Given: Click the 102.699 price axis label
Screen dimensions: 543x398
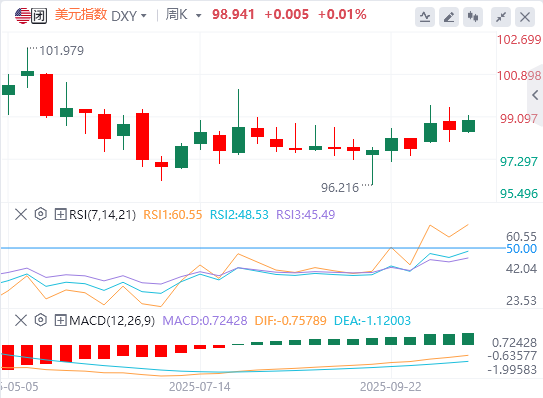Looking at the screenshot, I should point(519,40).
